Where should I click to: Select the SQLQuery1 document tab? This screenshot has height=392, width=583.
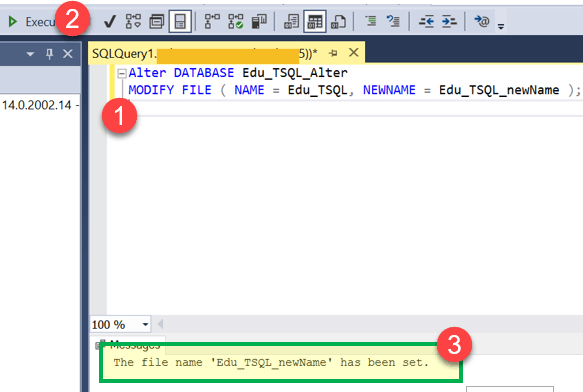(x=204, y=54)
